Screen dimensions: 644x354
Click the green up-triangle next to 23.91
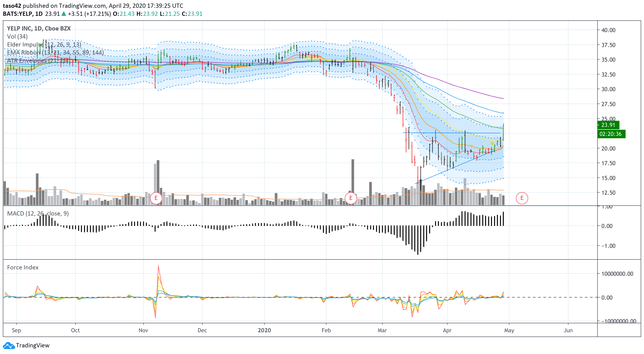(x=64, y=14)
